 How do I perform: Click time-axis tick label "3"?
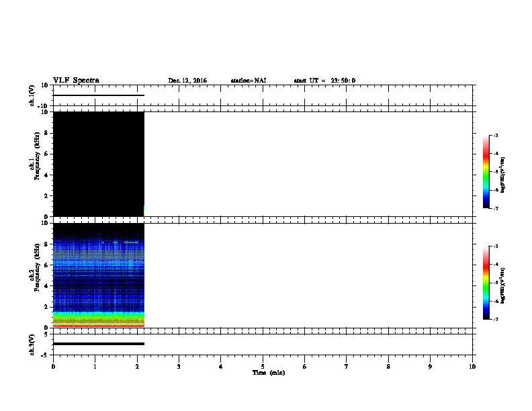point(179,367)
